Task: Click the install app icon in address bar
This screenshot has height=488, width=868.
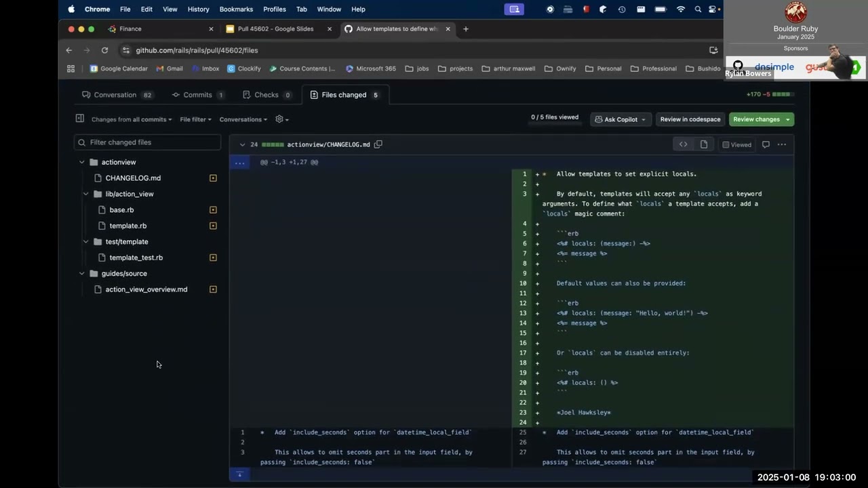Action: tap(713, 50)
